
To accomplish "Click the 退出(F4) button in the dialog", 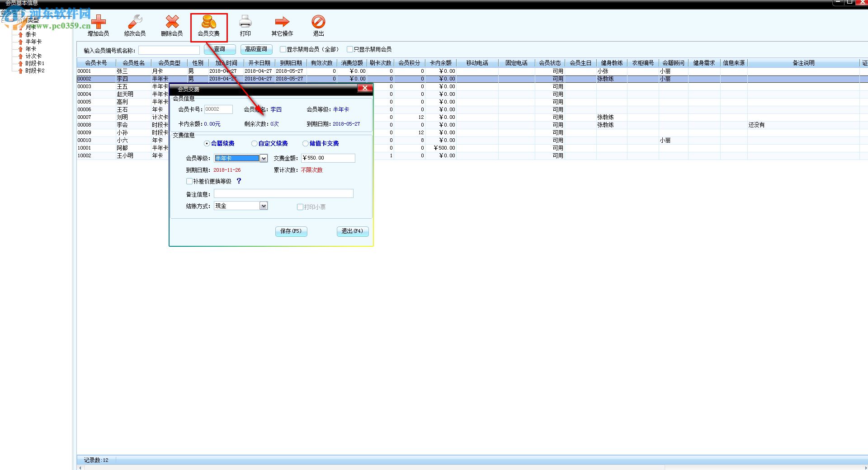I will pos(353,231).
